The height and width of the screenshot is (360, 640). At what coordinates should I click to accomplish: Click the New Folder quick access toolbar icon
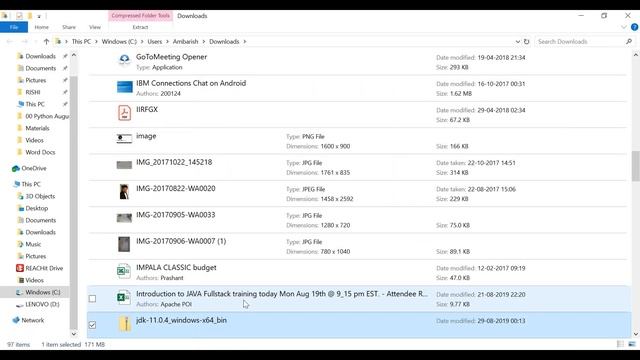[x=29, y=16]
